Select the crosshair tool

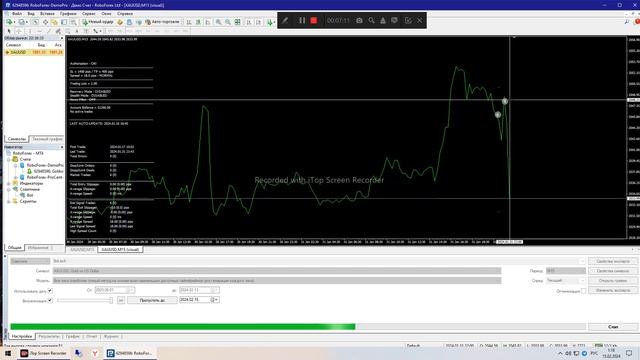click(19, 31)
